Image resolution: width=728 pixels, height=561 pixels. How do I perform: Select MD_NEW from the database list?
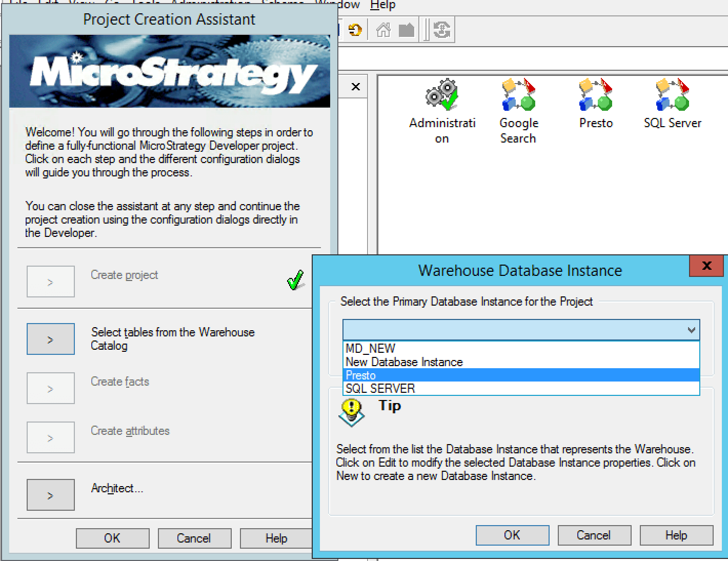pos(370,349)
